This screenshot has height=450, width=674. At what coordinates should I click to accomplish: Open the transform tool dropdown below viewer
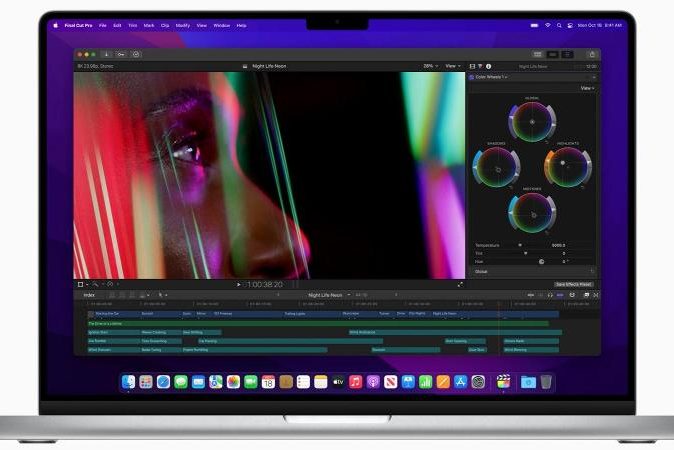[83, 285]
